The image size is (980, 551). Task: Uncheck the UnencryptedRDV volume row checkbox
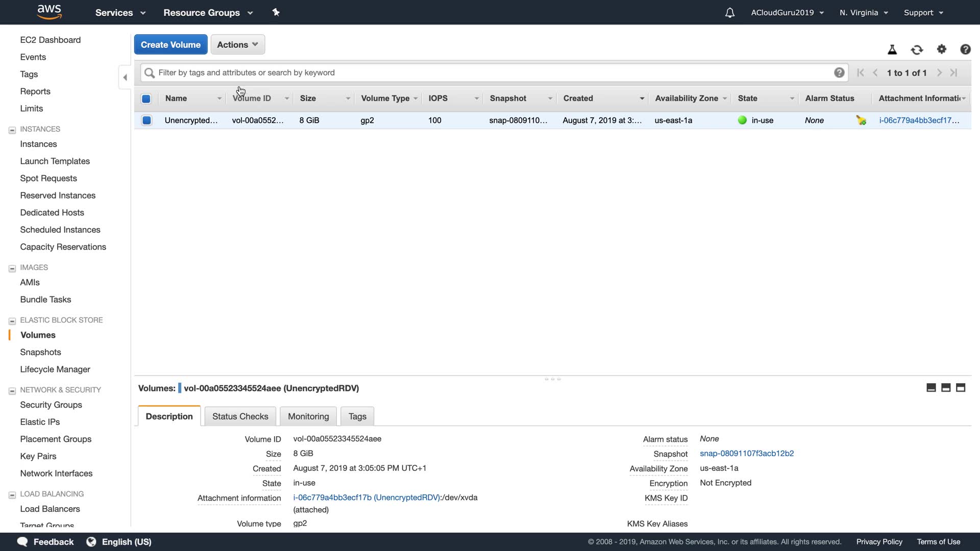146,120
